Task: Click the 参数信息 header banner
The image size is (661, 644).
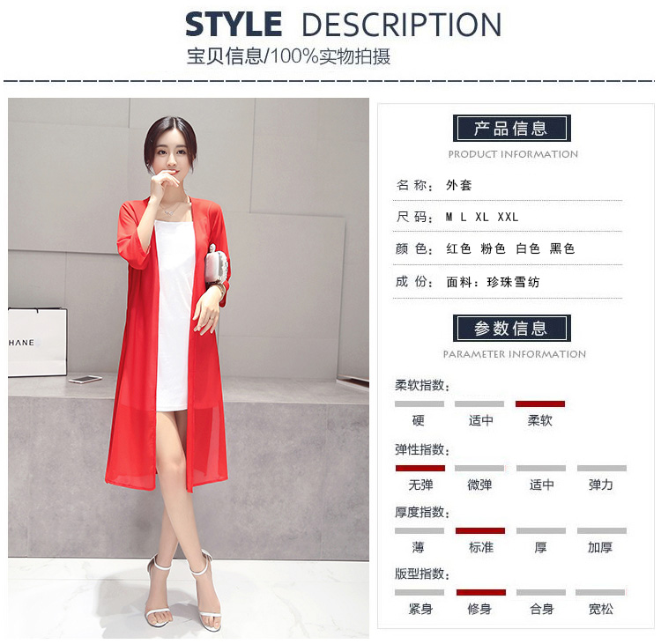Action: pyautogui.click(x=512, y=328)
